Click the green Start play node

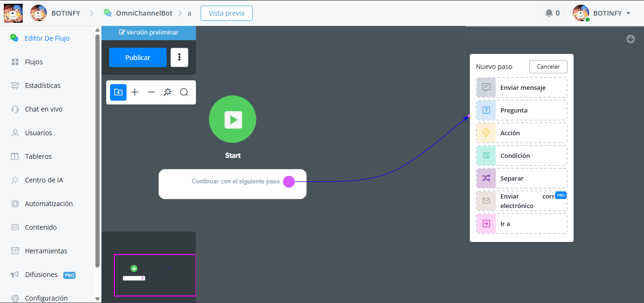tap(233, 119)
